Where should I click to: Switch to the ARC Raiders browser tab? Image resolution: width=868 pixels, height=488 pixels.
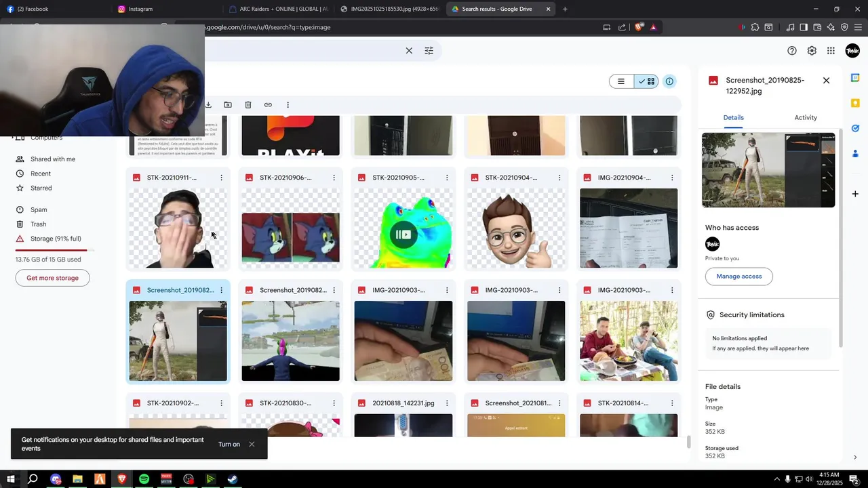click(x=278, y=9)
